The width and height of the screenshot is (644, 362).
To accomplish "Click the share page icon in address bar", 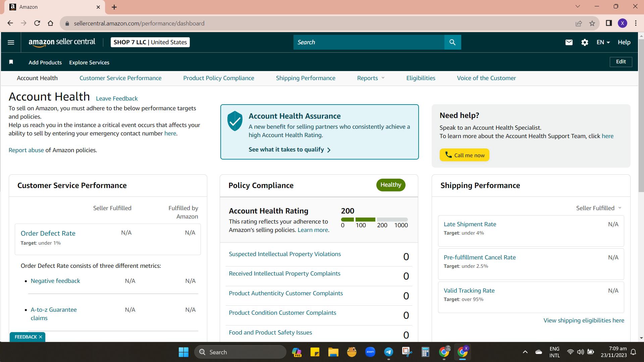I will 579,23.
